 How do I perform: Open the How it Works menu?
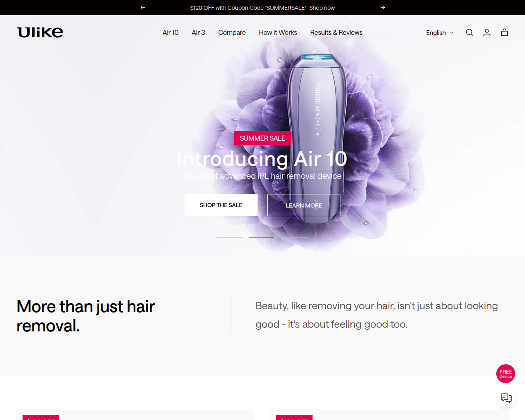[278, 32]
